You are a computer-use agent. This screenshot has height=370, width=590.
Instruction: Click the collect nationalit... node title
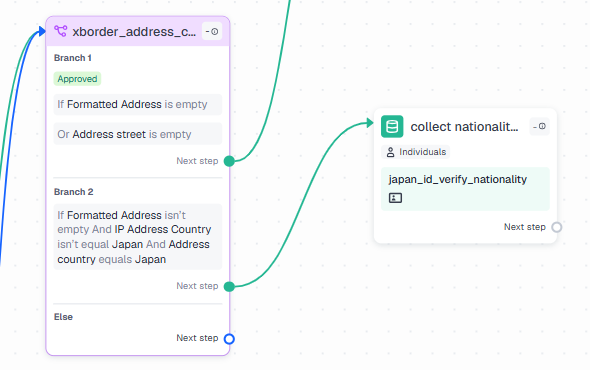click(x=464, y=127)
